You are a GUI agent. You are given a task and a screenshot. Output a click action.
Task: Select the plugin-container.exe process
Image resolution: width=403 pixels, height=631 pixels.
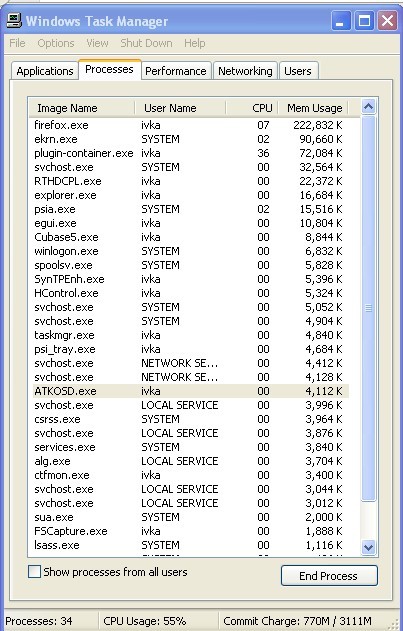(189, 153)
